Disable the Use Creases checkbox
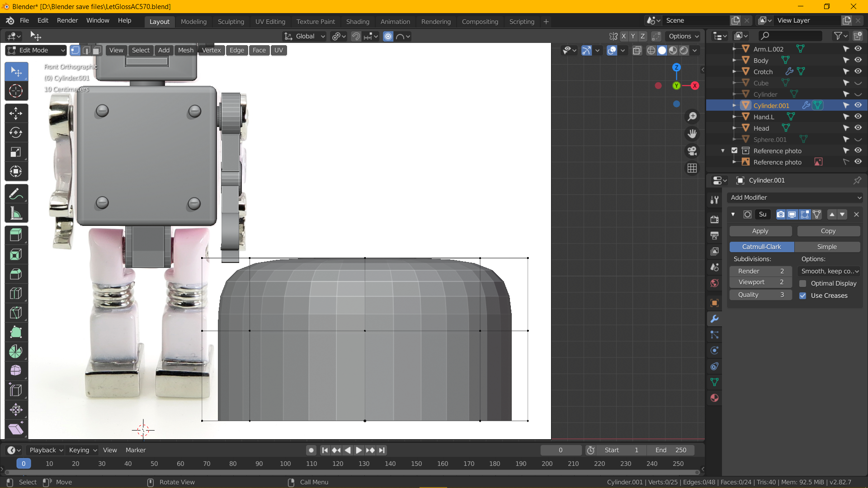868x488 pixels. click(803, 296)
